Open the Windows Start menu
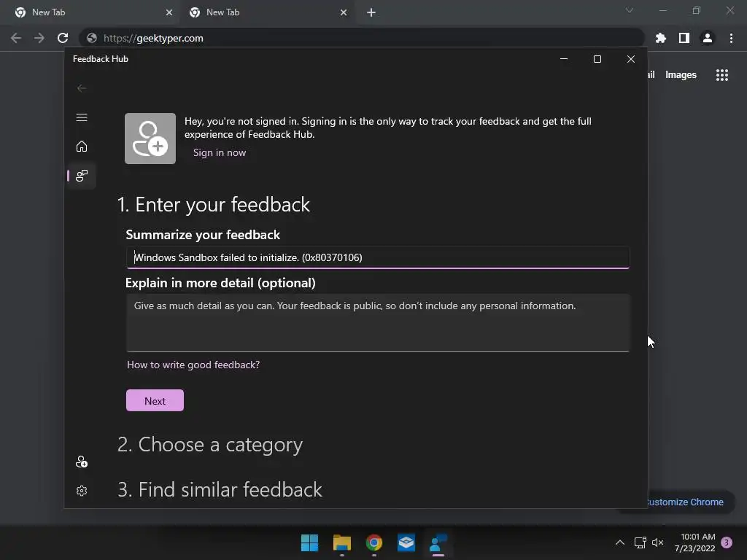The width and height of the screenshot is (747, 560). point(309,542)
